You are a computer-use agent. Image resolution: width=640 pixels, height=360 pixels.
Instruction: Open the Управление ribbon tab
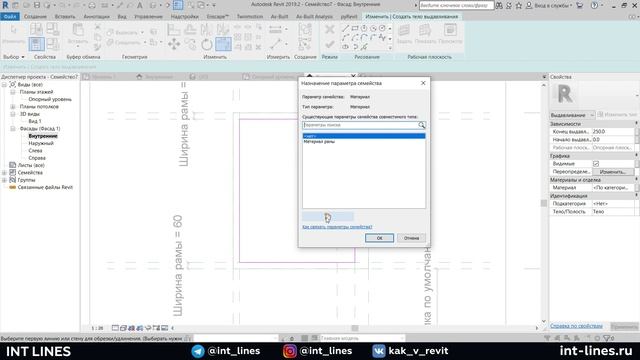tap(149, 16)
